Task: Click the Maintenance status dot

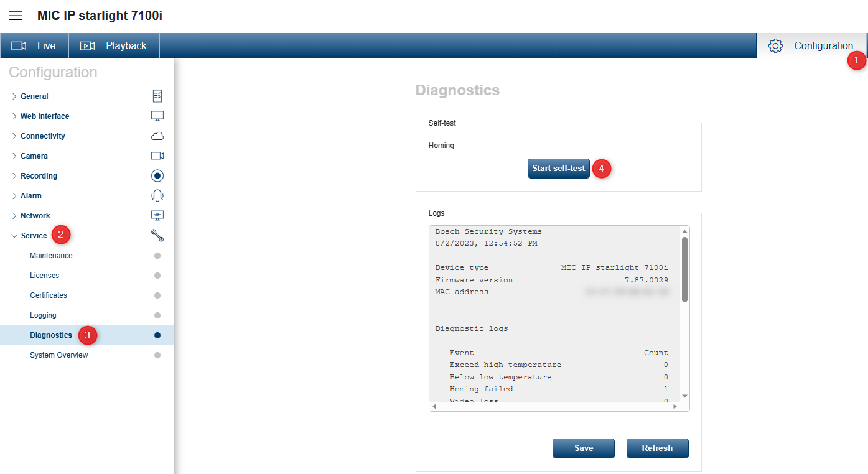Action: (157, 256)
